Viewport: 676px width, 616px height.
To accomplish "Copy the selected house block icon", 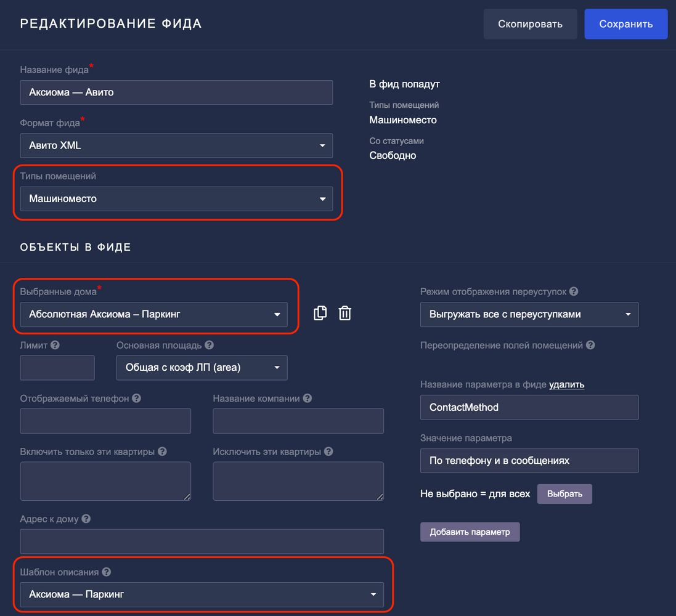I will [x=320, y=313].
